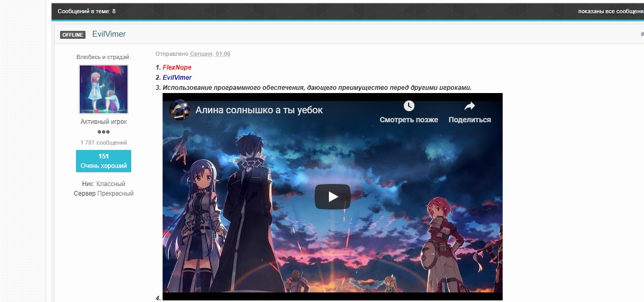Screen dimensions: 644x302
Task: Click '1 707 сообщений' post count
Action: pyautogui.click(x=104, y=142)
